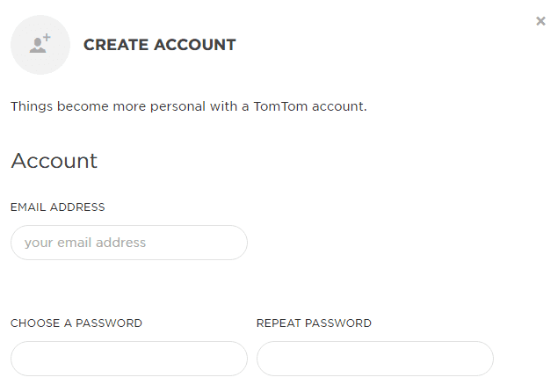Click the REPEAT PASSWORD label
Viewport: 558px width, 392px height.
pyautogui.click(x=314, y=323)
